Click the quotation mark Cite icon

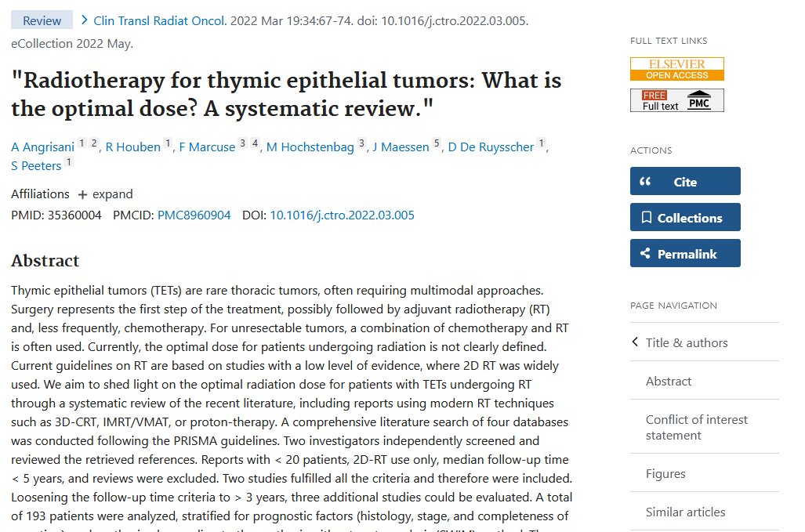[645, 182]
